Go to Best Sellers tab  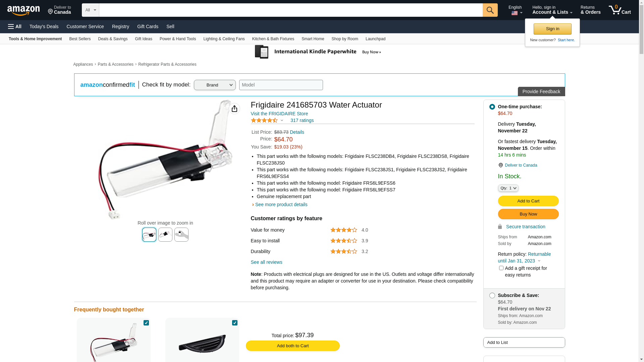pos(80,39)
